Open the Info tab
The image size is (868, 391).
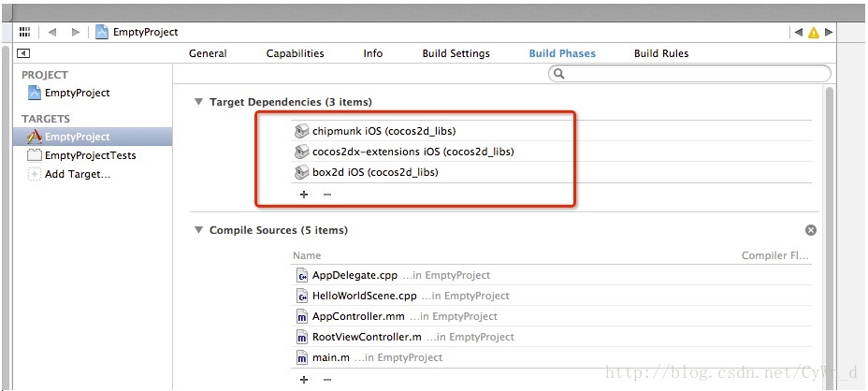click(372, 53)
